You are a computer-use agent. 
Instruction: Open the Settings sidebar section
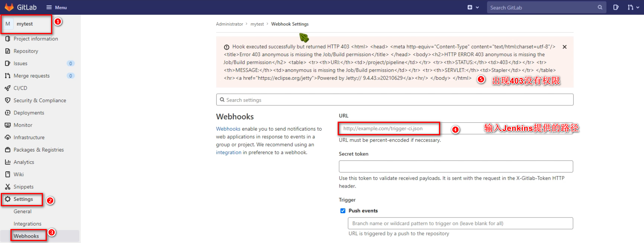[23, 199]
